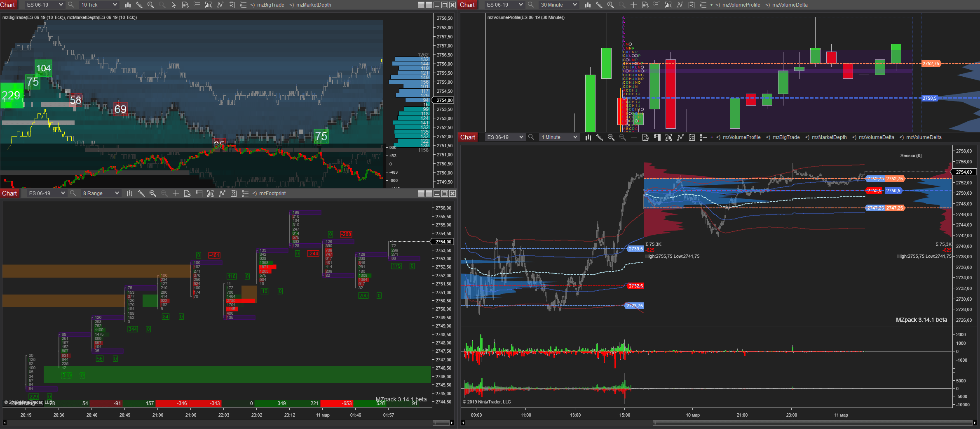
Task: Open ES 06-19 instrument dropdown in 1 Minute chart
Action: coord(504,137)
